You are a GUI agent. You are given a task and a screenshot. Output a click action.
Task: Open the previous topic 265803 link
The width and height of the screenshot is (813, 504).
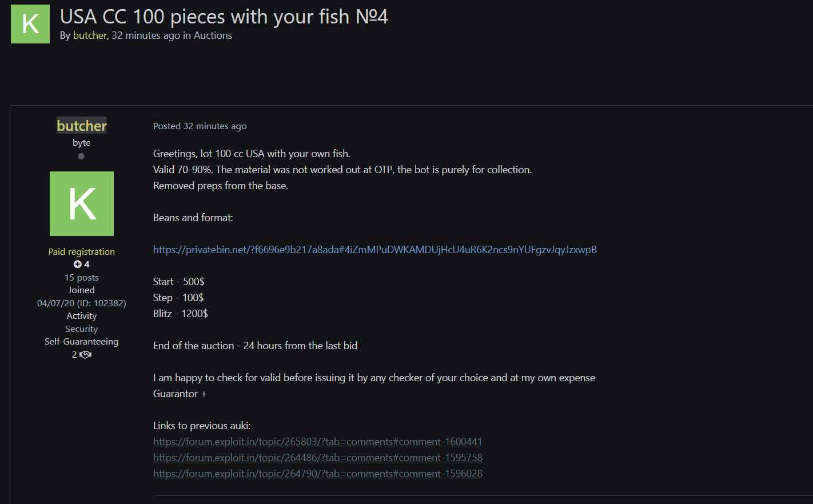pyautogui.click(x=317, y=442)
